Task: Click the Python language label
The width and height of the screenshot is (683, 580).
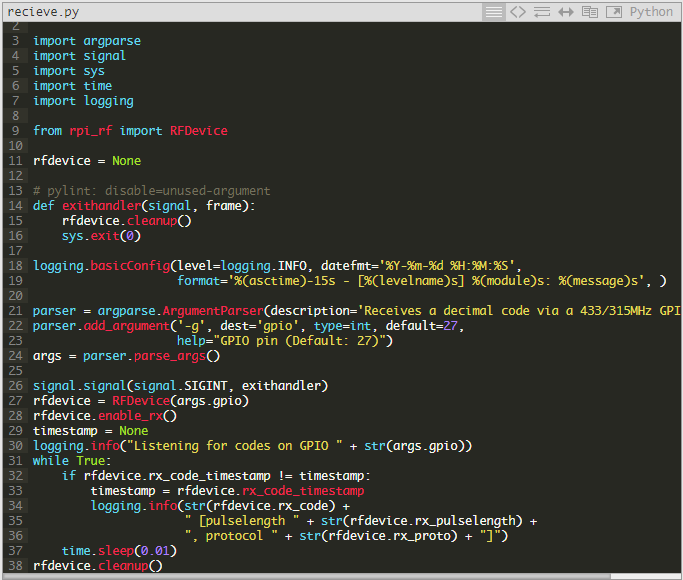Action: coord(651,12)
